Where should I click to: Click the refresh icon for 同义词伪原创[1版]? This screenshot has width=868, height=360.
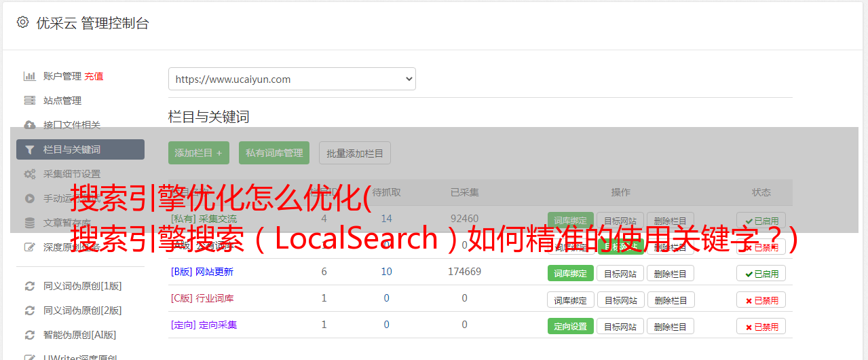coord(29,286)
